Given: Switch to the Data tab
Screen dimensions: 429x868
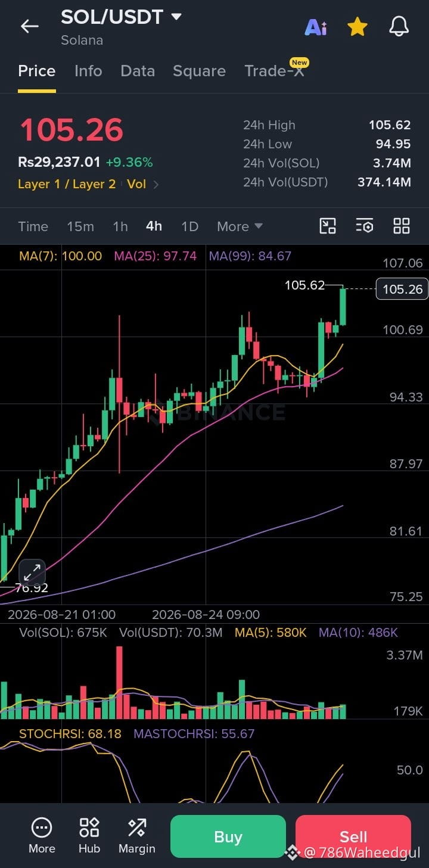Looking at the screenshot, I should click(138, 71).
